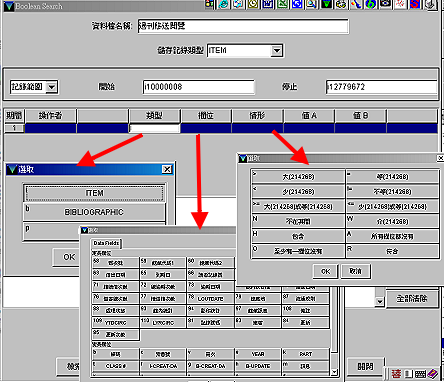Click the Internet Explorer icon in top toolbar
444x382 pixels.
point(224,4)
